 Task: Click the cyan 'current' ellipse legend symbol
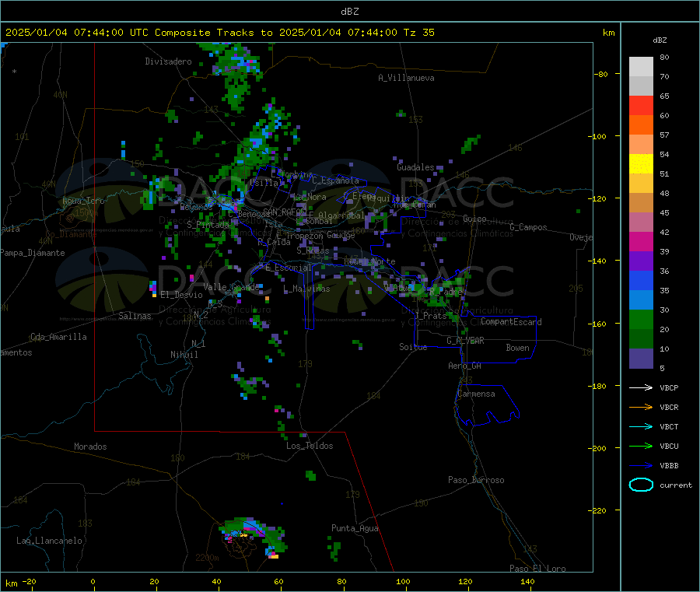click(x=641, y=485)
